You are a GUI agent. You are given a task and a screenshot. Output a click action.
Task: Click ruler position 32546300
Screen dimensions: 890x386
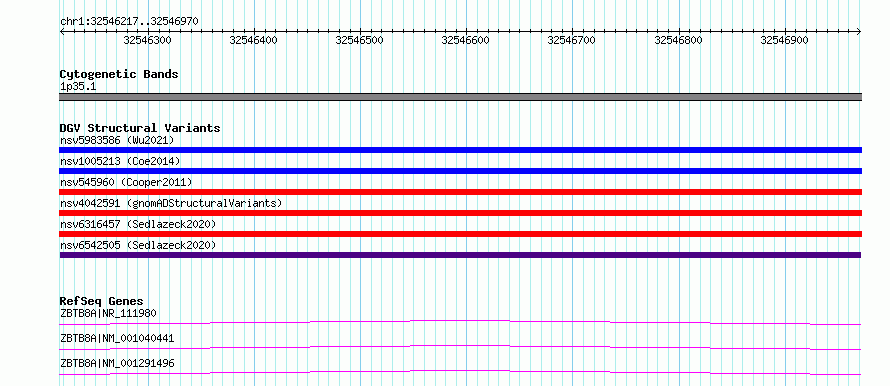pyautogui.click(x=148, y=40)
